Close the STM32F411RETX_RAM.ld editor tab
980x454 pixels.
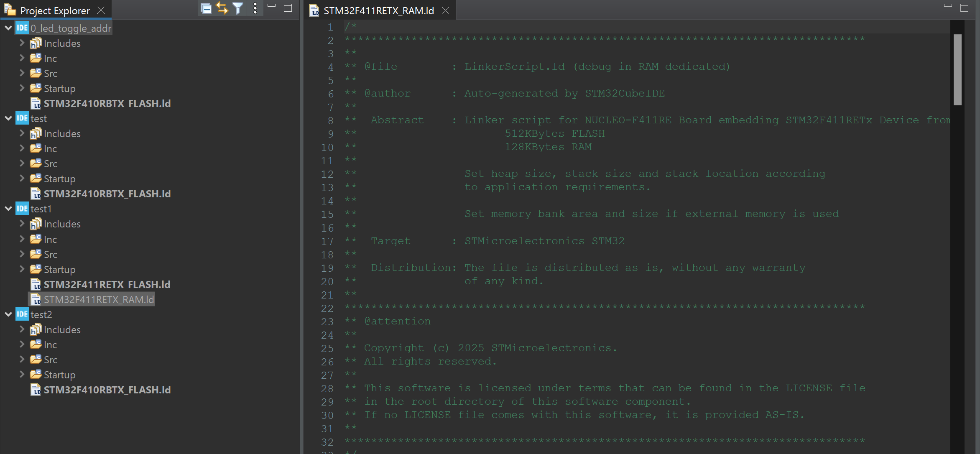pyautogui.click(x=446, y=10)
